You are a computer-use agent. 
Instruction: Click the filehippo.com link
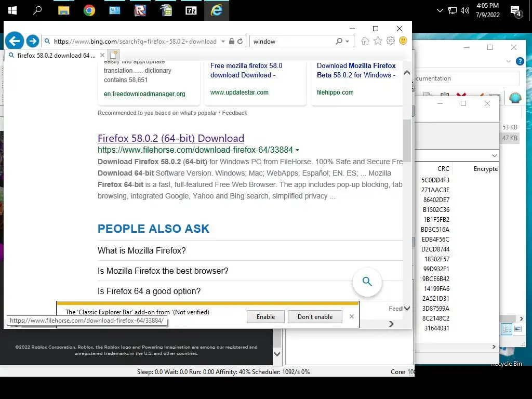pos(335,92)
